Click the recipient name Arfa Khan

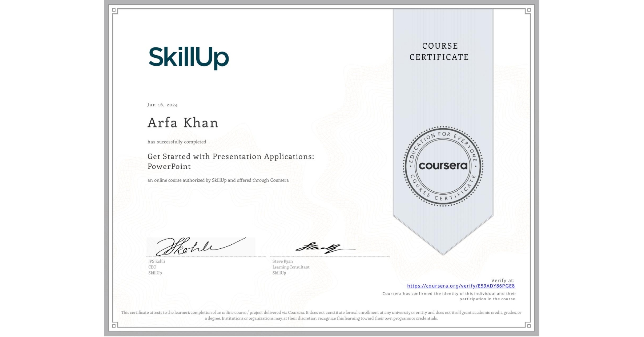coord(182,123)
